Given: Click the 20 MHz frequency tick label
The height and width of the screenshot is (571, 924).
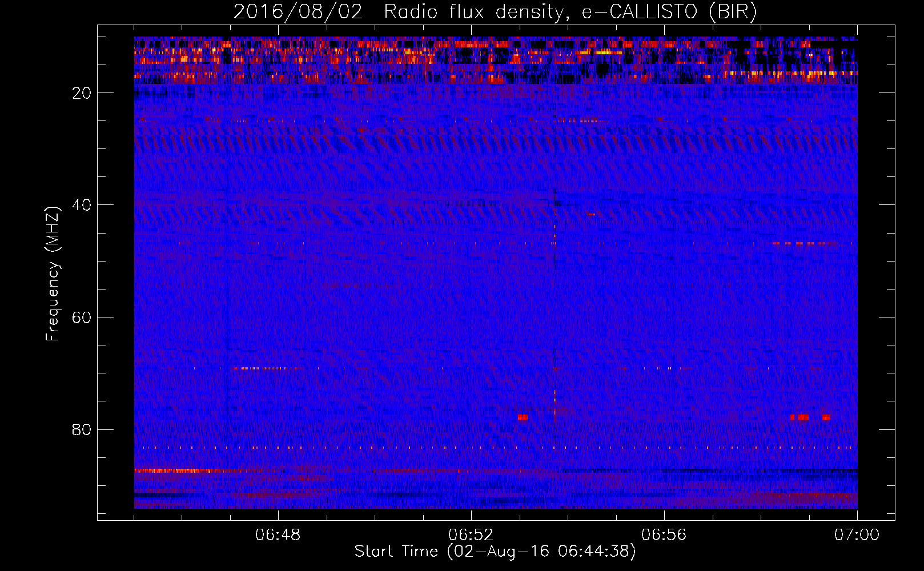Looking at the screenshot, I should [82, 93].
